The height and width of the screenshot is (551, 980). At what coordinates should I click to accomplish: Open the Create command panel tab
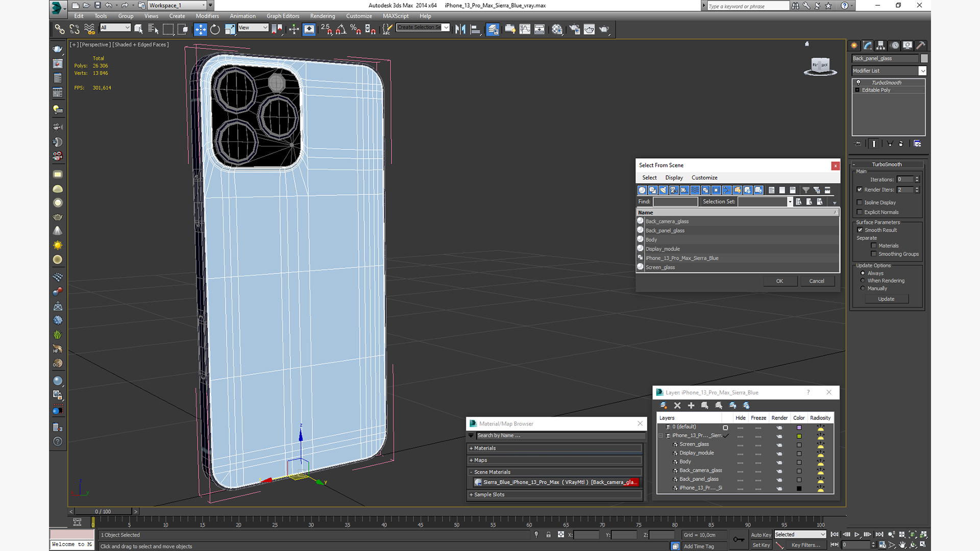[854, 45]
